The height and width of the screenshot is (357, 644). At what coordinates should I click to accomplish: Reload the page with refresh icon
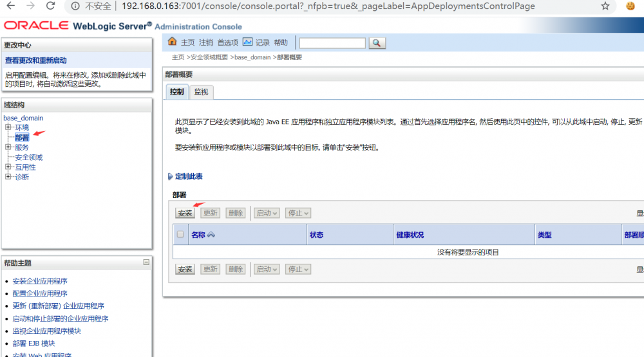coord(50,6)
